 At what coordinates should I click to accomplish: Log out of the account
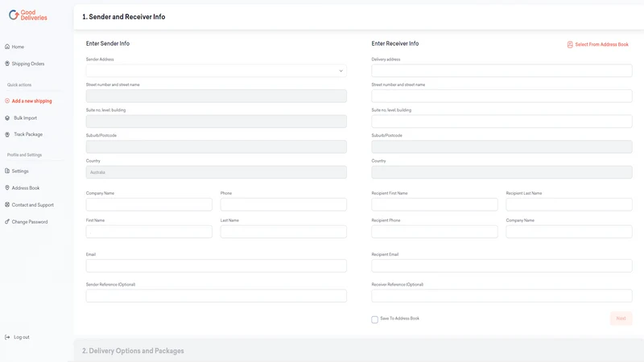22,337
